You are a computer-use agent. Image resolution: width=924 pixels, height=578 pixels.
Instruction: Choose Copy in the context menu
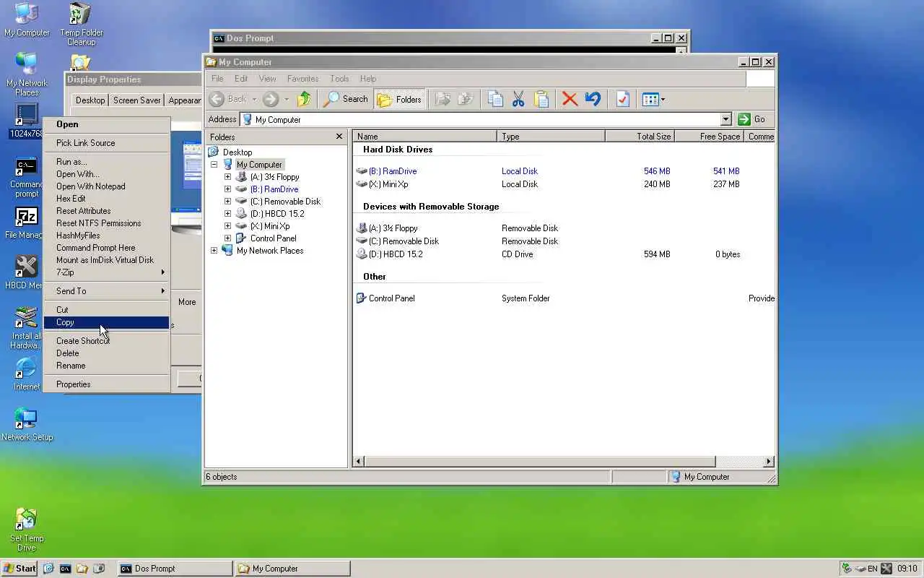[106, 322]
